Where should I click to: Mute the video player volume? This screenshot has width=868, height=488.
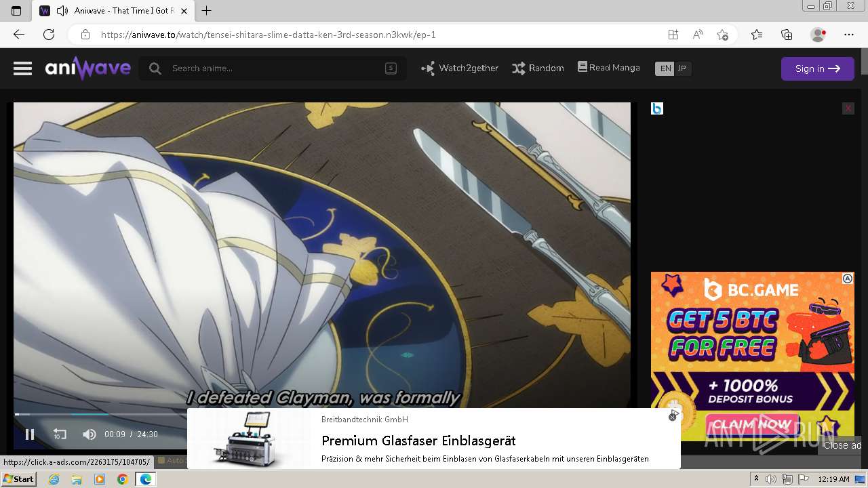[90, 434]
